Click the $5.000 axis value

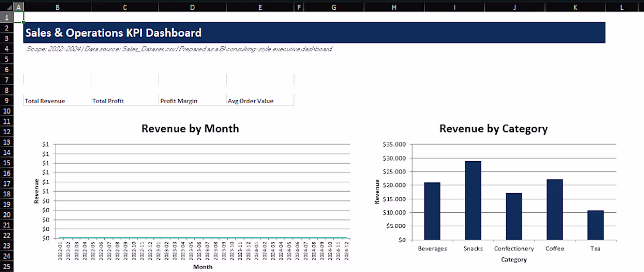pyautogui.click(x=396, y=226)
